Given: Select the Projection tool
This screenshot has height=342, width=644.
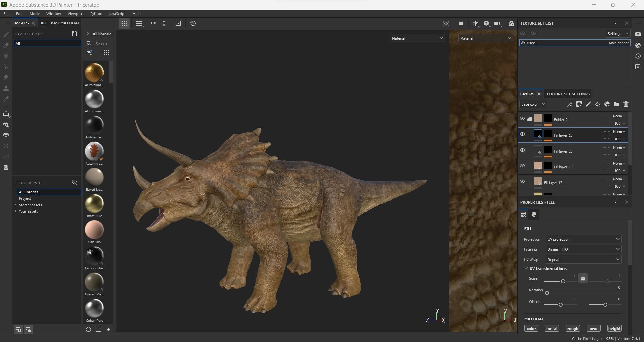Looking at the screenshot, I should 6,56.
